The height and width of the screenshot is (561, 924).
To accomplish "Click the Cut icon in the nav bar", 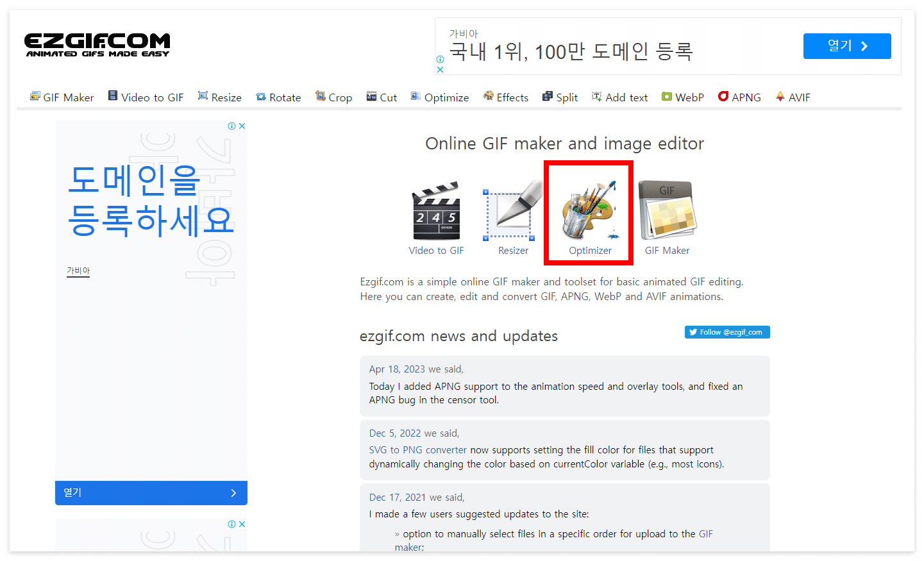I will tap(371, 96).
